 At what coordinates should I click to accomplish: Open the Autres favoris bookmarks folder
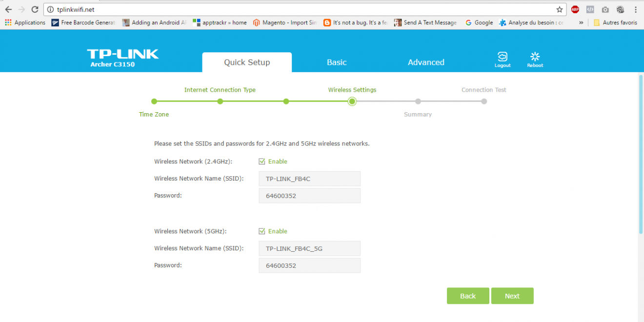[615, 22]
